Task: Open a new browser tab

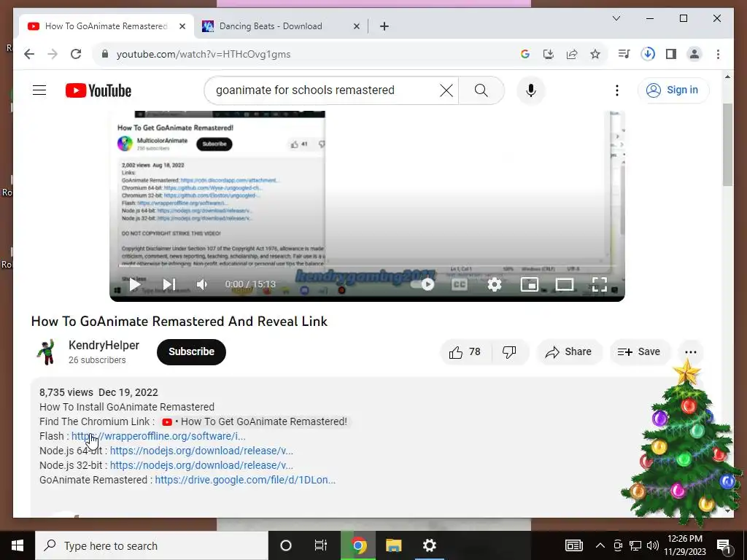Action: pyautogui.click(x=384, y=26)
